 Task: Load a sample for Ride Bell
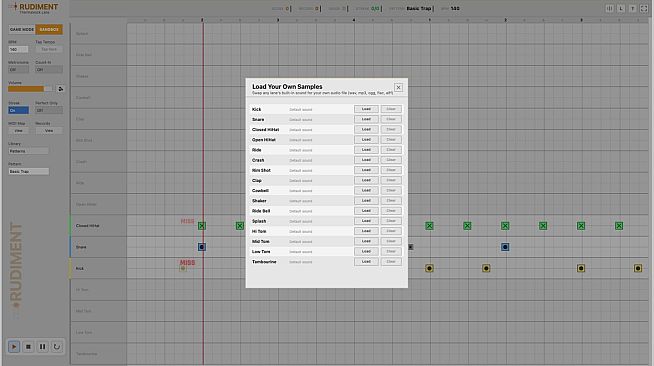[x=366, y=211]
